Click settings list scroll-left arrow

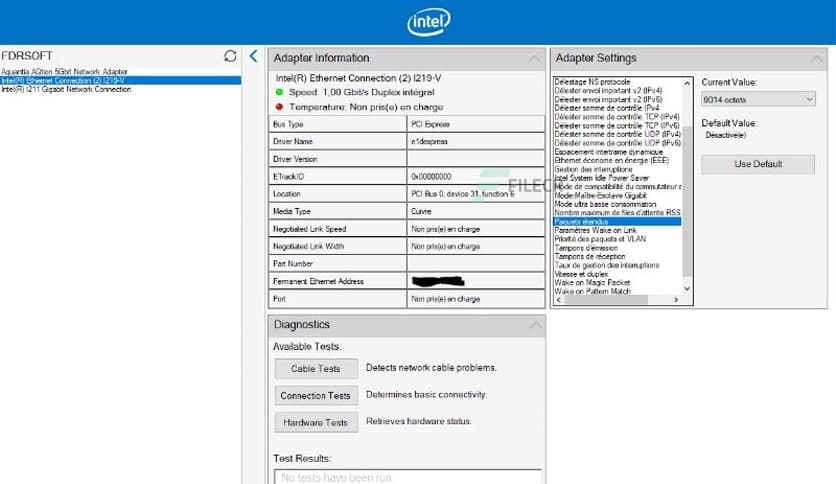559,300
